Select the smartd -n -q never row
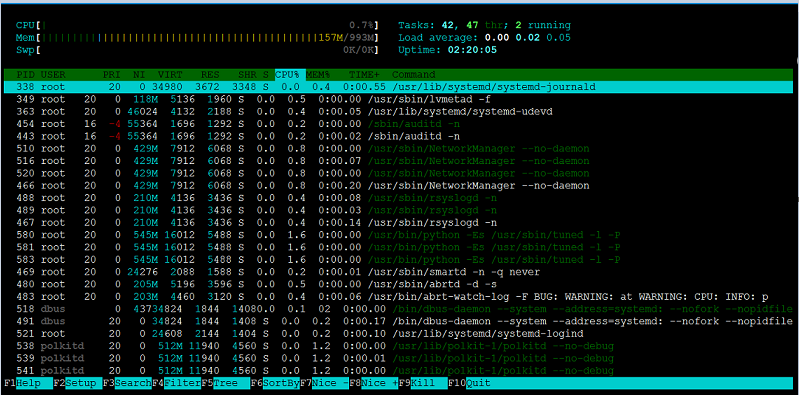 pyautogui.click(x=399, y=272)
